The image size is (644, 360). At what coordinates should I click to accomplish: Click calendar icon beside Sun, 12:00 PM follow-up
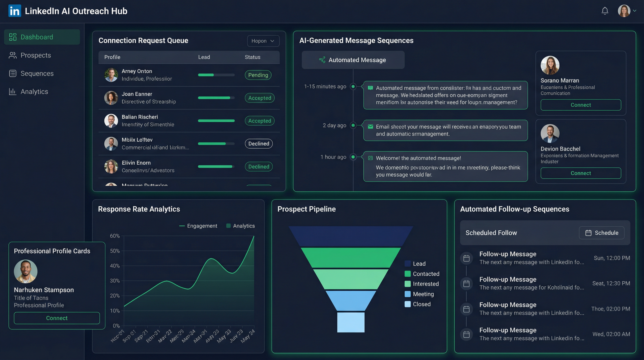point(466,258)
